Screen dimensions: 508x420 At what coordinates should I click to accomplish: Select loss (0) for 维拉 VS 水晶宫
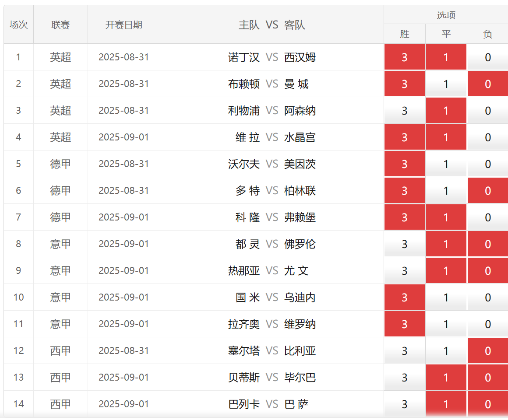pyautogui.click(x=488, y=137)
